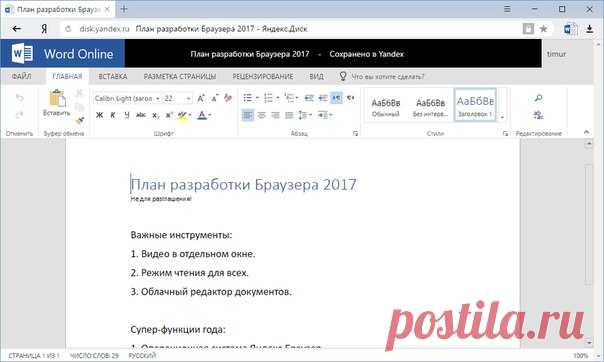Image resolution: width=604 pixels, height=362 pixels.
Task: Align paragraph right
Action: click(x=275, y=115)
